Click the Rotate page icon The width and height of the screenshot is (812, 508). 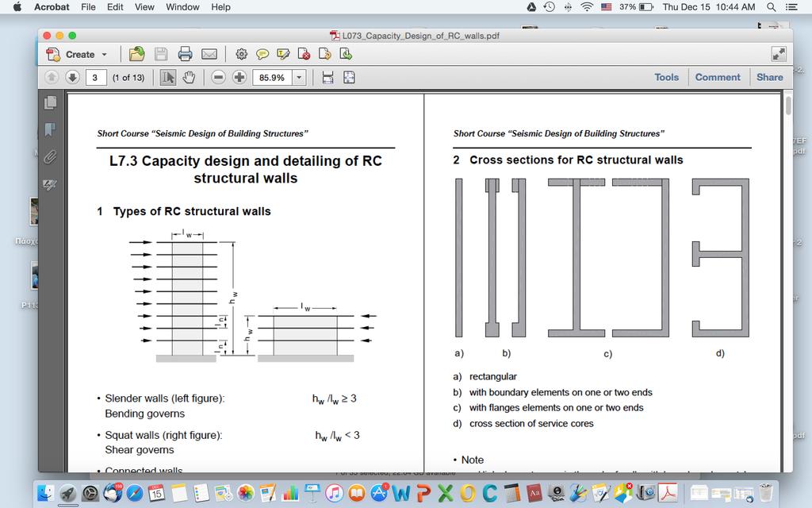click(x=324, y=54)
